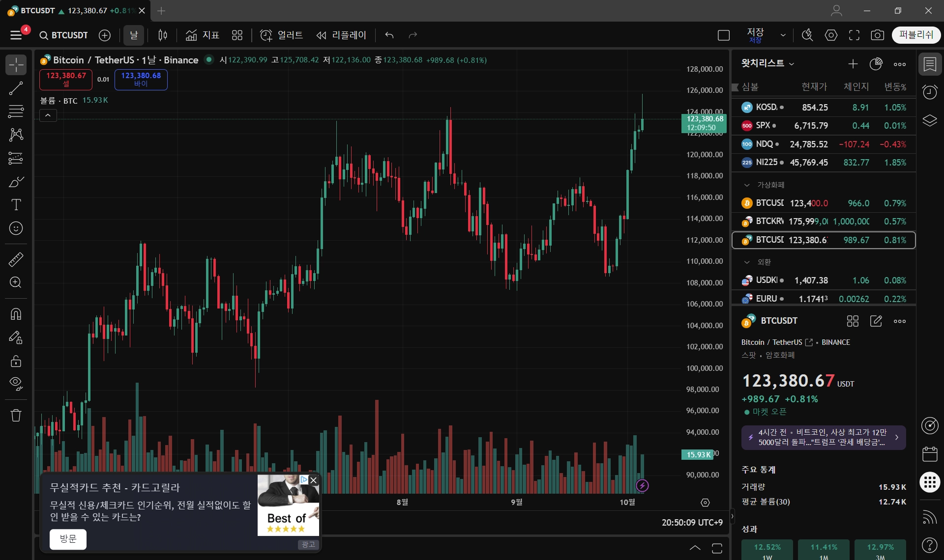The width and height of the screenshot is (944, 560).
Task: Start 리플레이 bar replay mode
Action: 341,35
